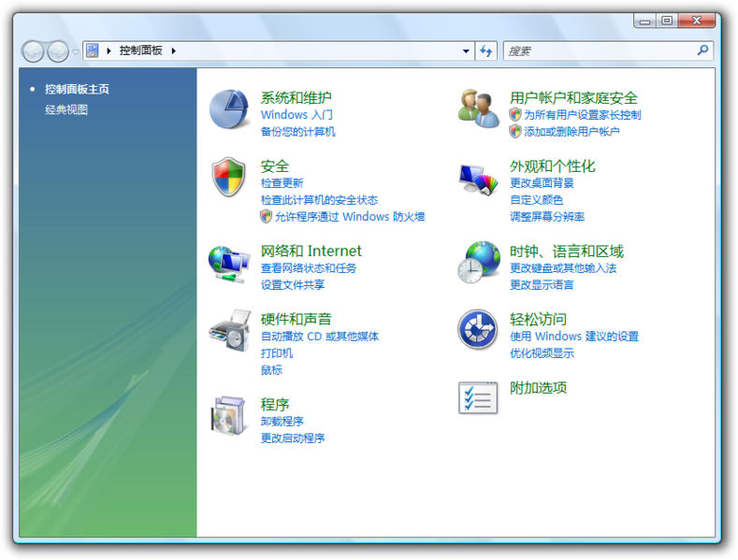Click the 用户帐户和家庭安全 people icon
This screenshot has height=560, width=738.
coord(478,108)
